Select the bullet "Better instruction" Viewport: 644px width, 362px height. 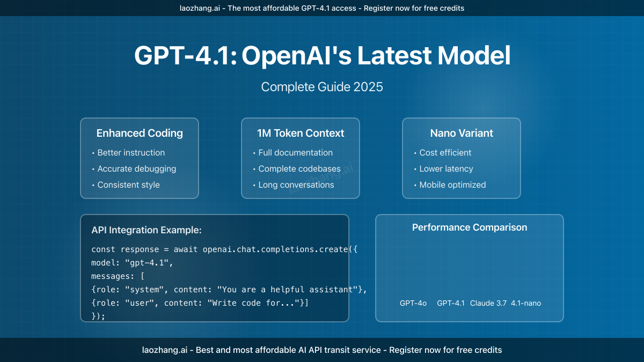click(128, 153)
